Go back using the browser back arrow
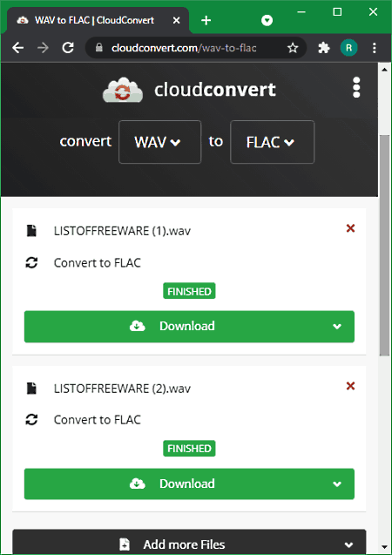Image resolution: width=392 pixels, height=555 pixels. click(17, 48)
